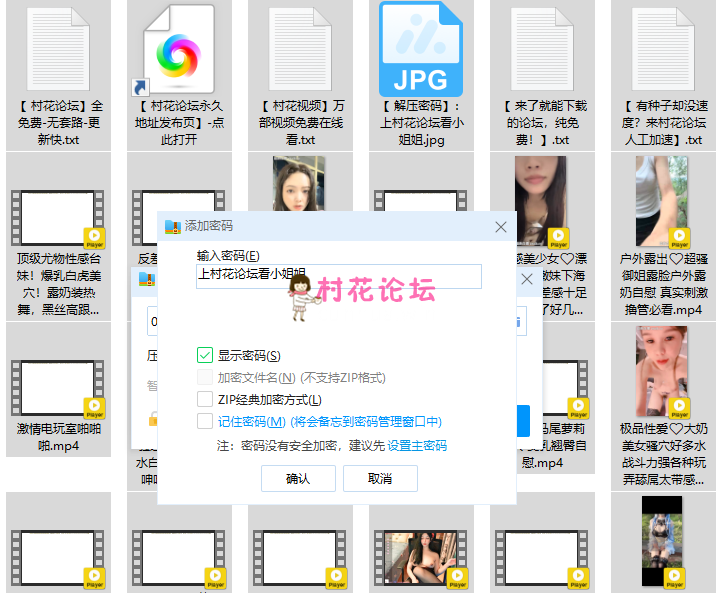Select the 【有种子却没速度？来村花论坛人工加速】.txt file

click(663, 75)
